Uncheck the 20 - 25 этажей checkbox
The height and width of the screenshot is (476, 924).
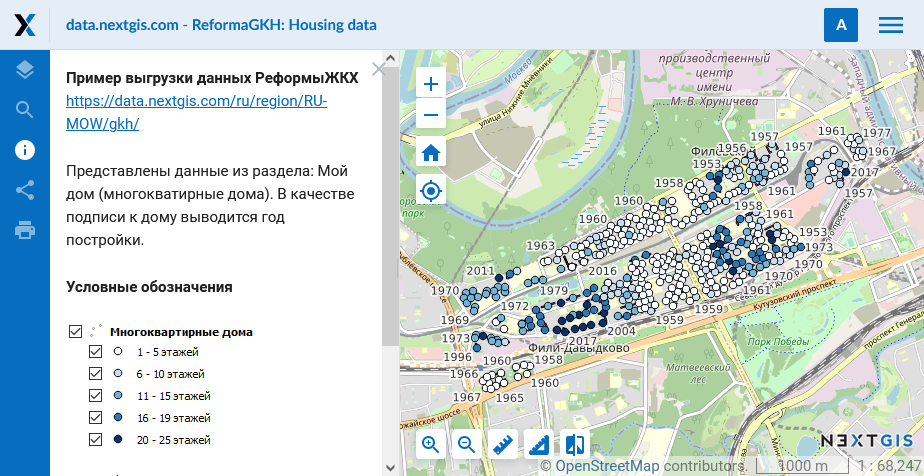95,439
